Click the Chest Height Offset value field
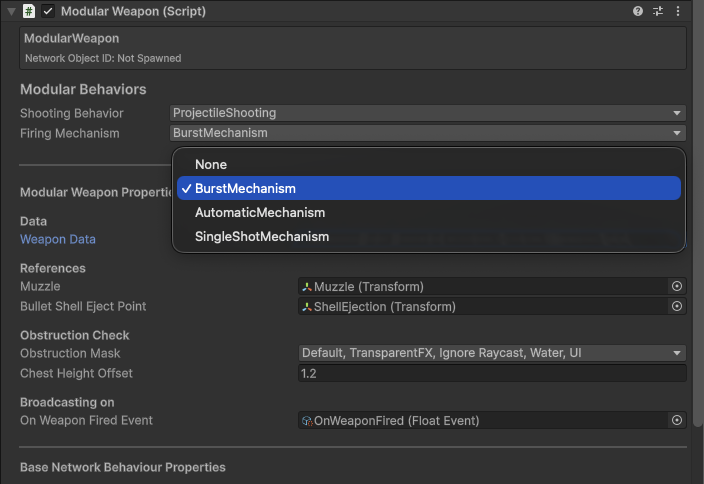 [491, 373]
